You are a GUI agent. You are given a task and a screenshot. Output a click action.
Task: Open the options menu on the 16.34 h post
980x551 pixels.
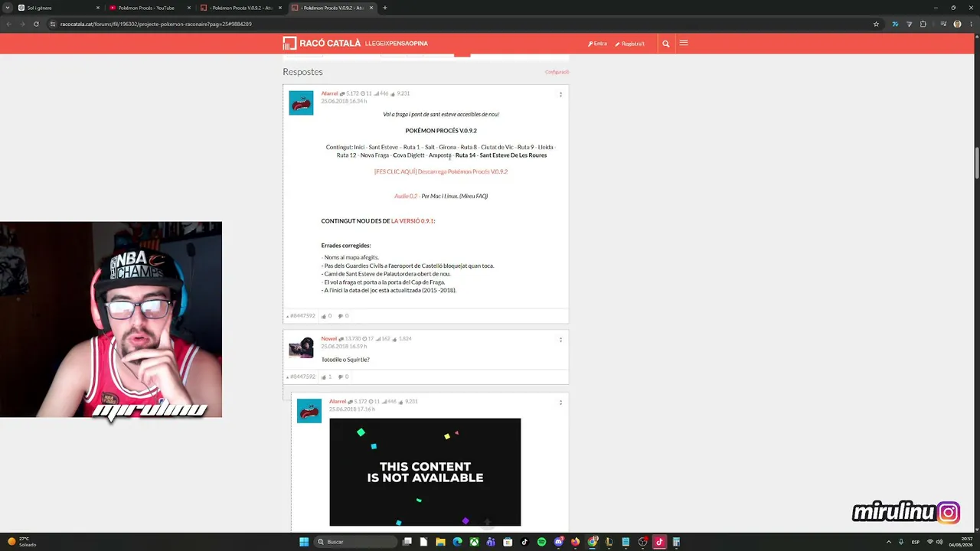pyautogui.click(x=560, y=95)
